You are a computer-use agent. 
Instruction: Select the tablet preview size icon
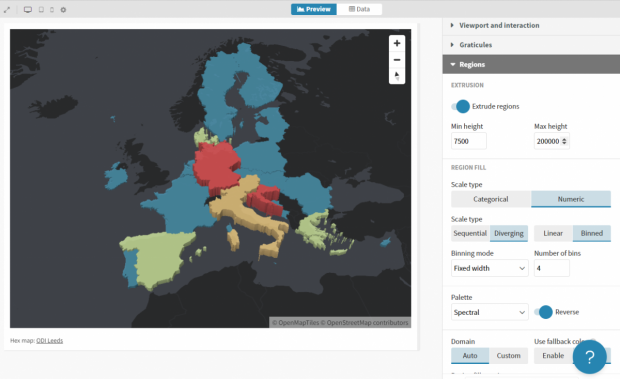click(x=41, y=9)
